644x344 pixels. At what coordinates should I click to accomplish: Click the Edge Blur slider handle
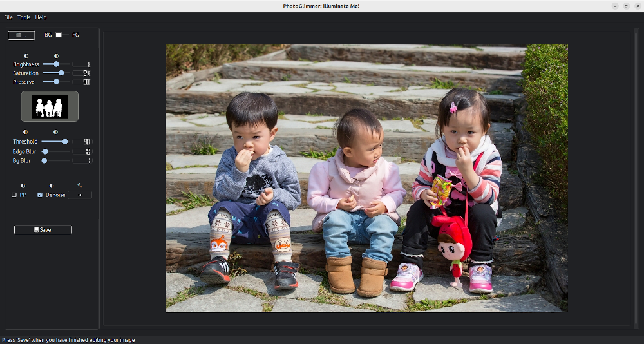click(x=45, y=151)
